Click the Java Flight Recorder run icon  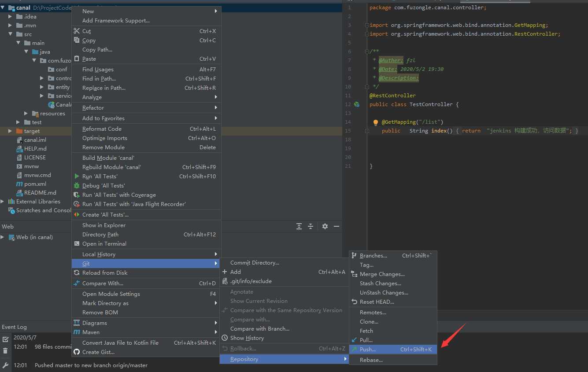pos(77,204)
